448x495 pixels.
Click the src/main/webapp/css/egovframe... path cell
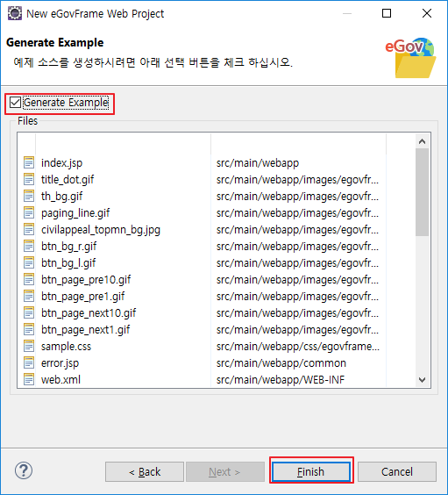[298, 347]
